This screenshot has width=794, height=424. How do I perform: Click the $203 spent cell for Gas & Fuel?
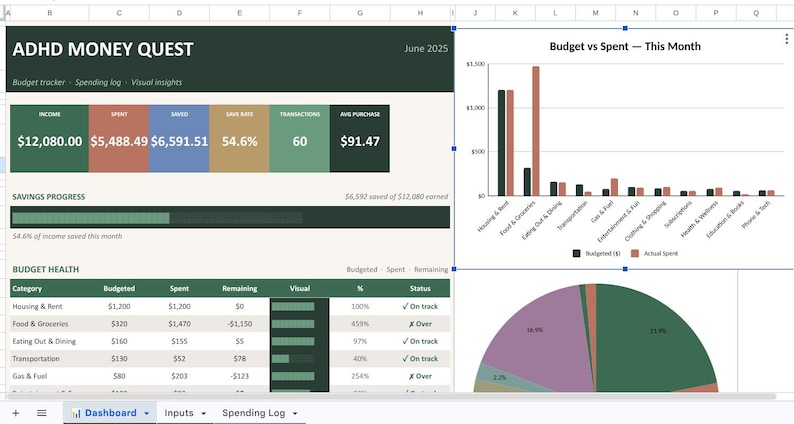179,376
